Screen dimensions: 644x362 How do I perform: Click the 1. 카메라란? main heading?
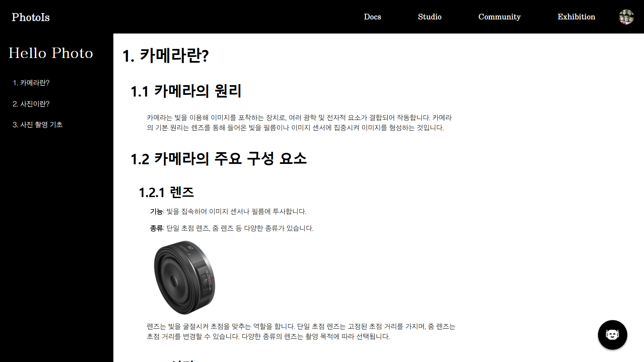pyautogui.click(x=165, y=56)
